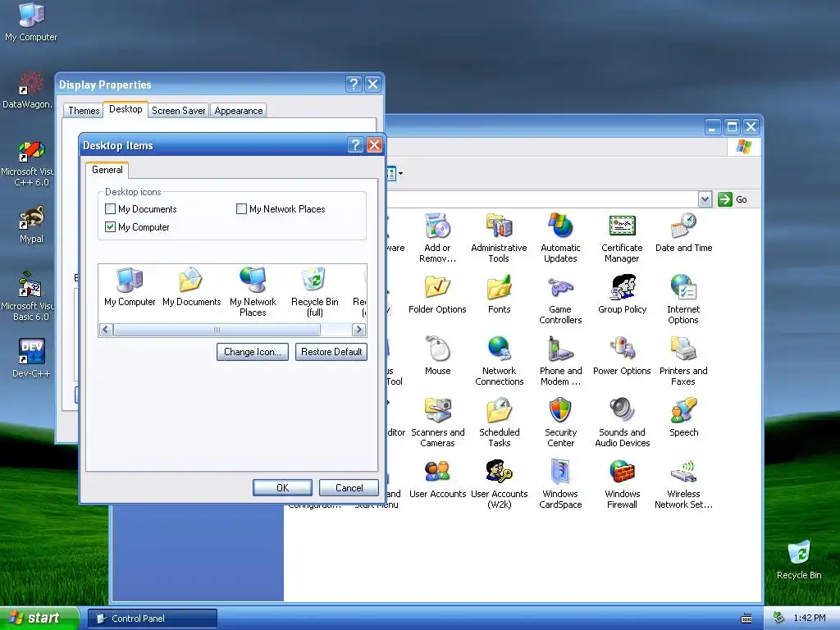Screen dimensions: 840x630
Task: Select My Documents icon in Desktop Items list
Action: point(191,287)
